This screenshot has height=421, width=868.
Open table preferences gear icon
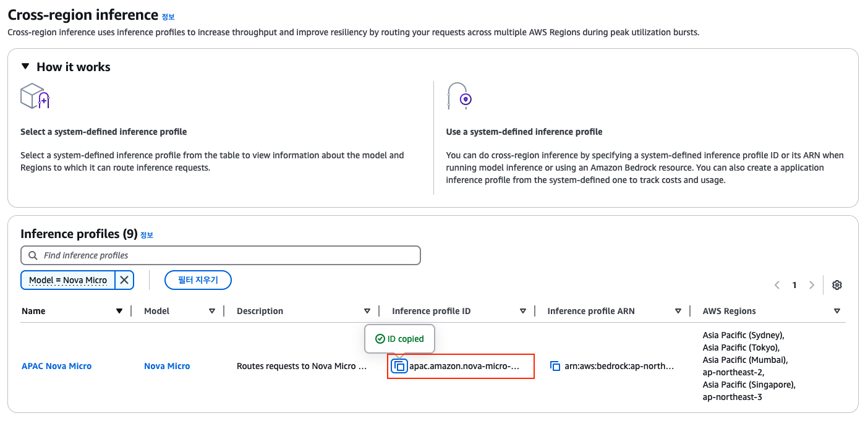tap(837, 285)
